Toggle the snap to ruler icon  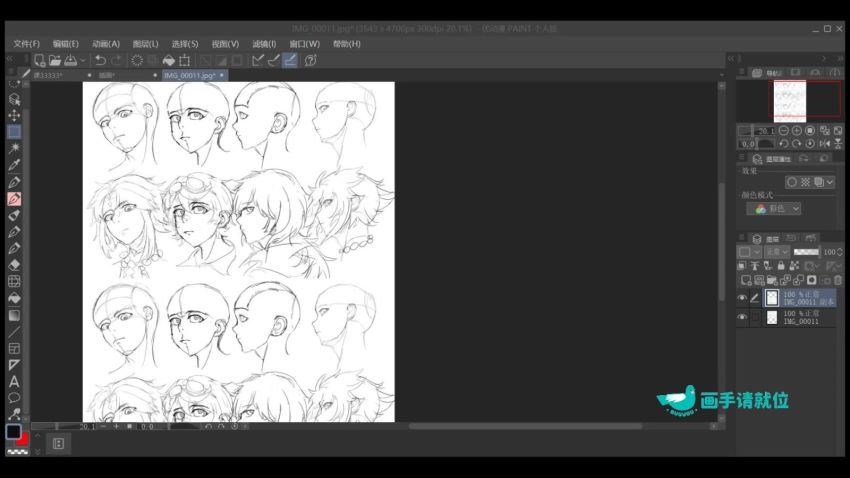pos(258,60)
